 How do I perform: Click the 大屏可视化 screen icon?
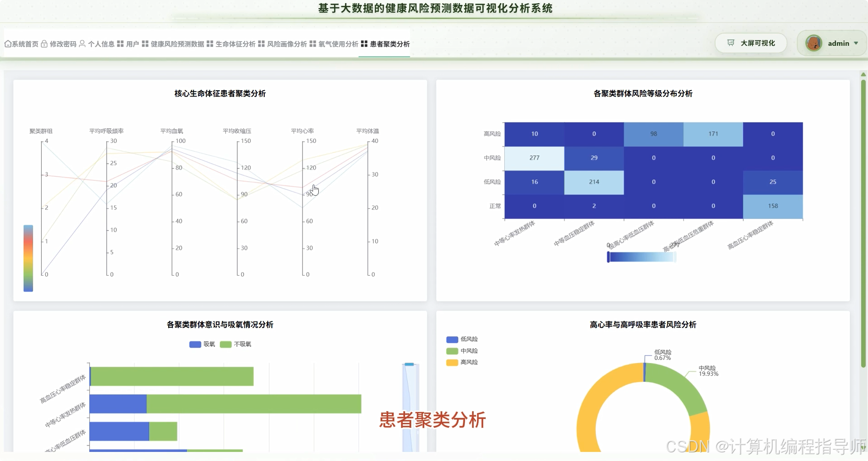(x=731, y=43)
